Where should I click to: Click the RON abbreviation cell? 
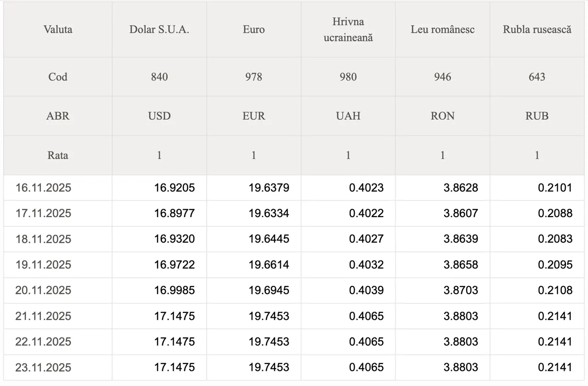442,116
